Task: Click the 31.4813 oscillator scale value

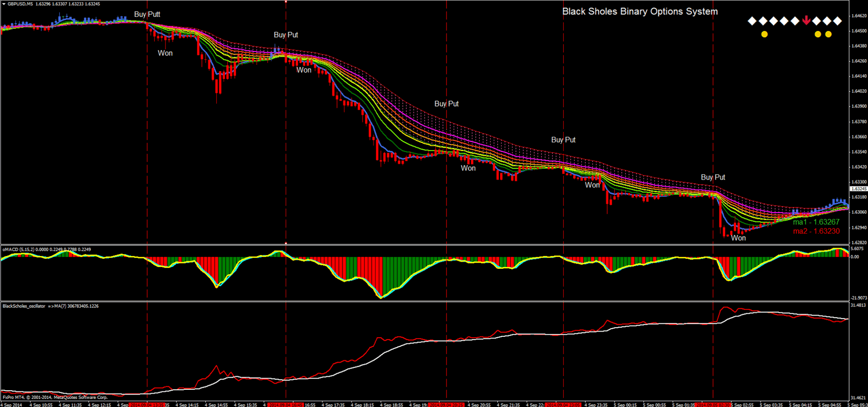Action: [x=858, y=305]
